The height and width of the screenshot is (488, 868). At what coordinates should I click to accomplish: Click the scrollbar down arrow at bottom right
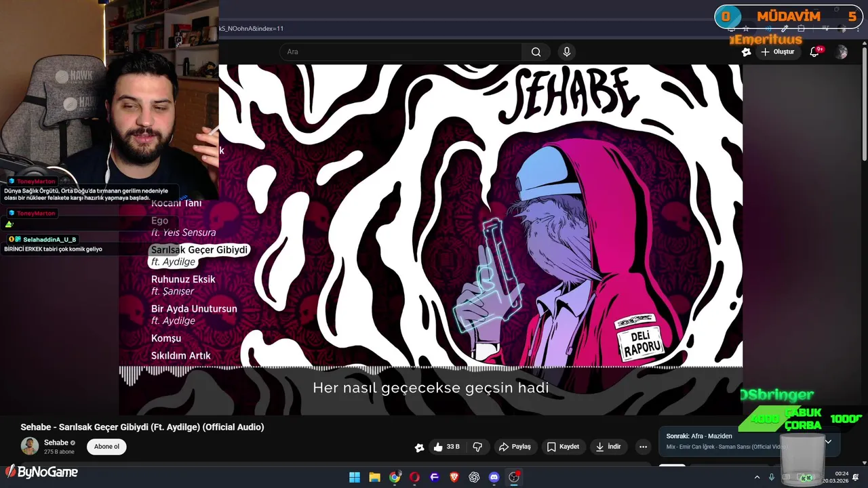[x=864, y=462]
